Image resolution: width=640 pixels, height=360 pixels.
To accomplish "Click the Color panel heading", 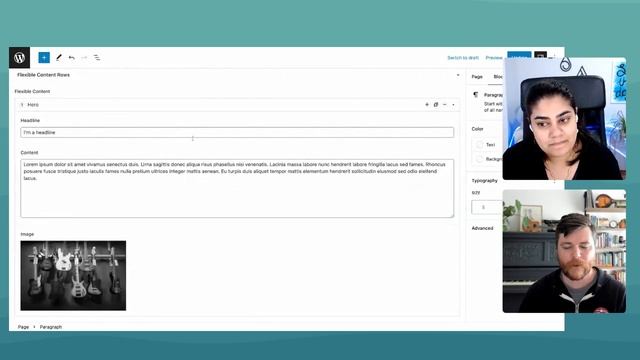I will (x=478, y=129).
